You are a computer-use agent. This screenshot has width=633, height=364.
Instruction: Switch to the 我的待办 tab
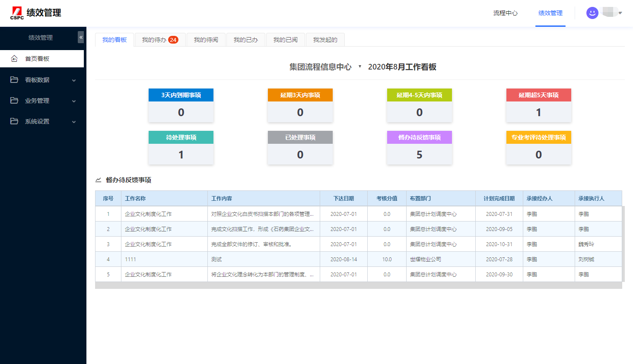[160, 40]
